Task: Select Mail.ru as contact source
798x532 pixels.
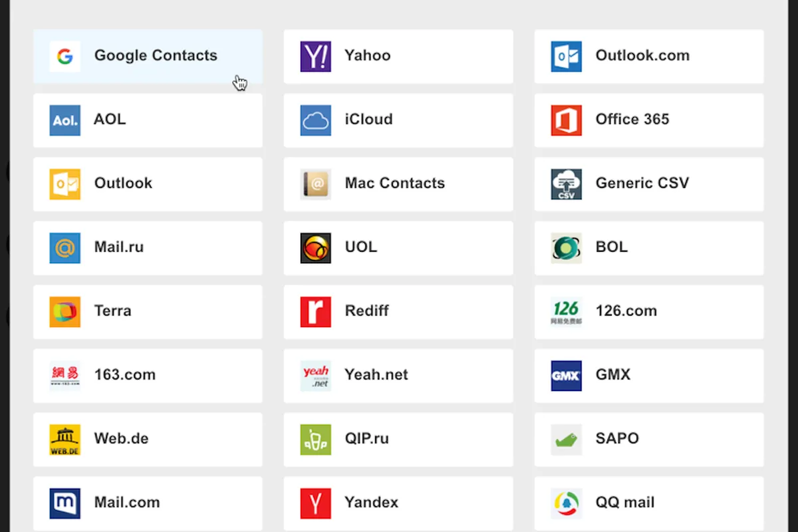Action: tap(148, 248)
